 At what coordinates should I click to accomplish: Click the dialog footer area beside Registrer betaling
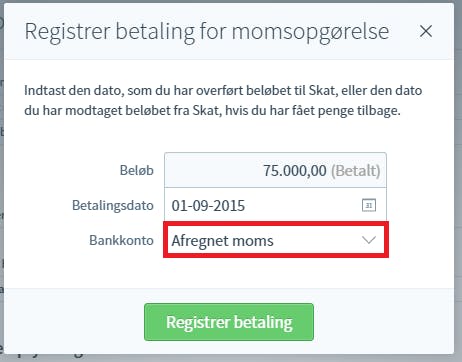click(383, 322)
